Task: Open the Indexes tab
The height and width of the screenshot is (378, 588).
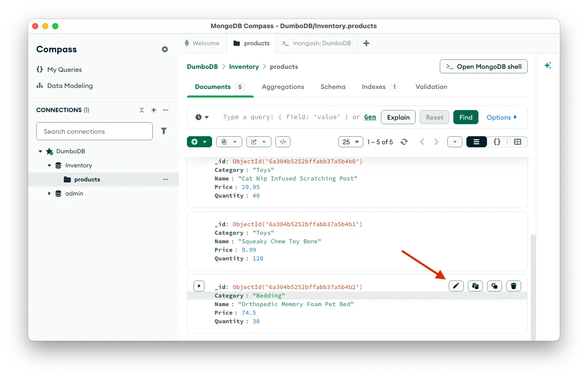Action: coord(379,86)
